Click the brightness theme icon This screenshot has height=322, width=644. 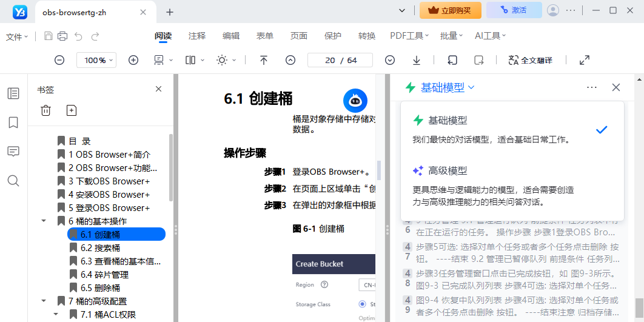coord(222,60)
